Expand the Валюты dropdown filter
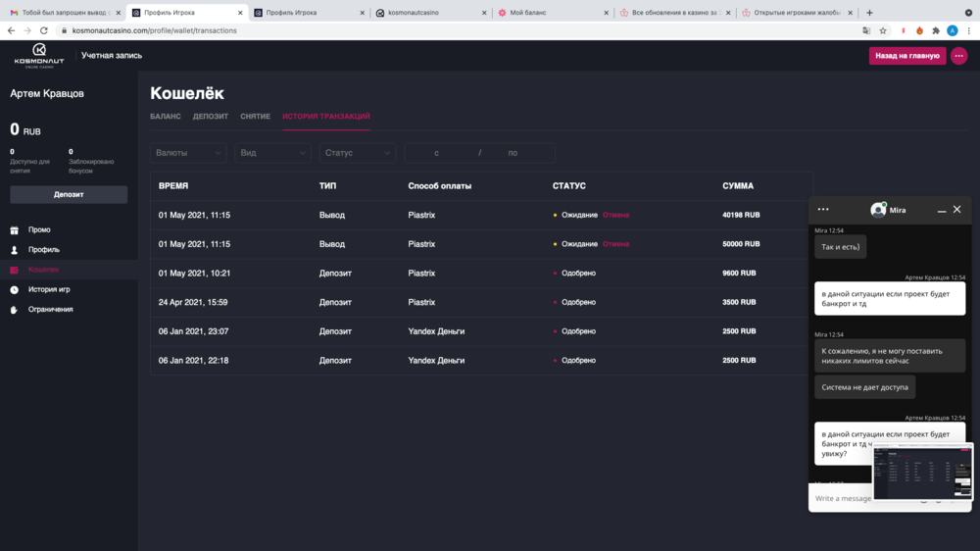980x551 pixels. 188,153
